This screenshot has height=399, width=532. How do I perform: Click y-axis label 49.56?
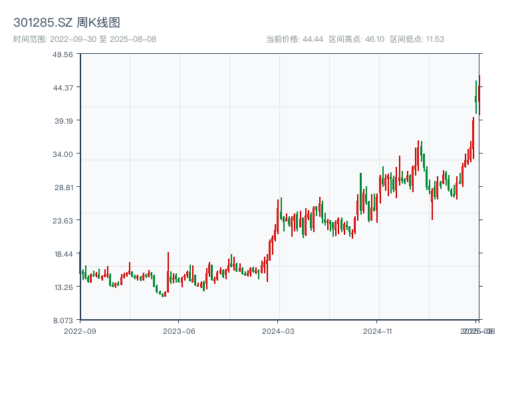(x=63, y=55)
